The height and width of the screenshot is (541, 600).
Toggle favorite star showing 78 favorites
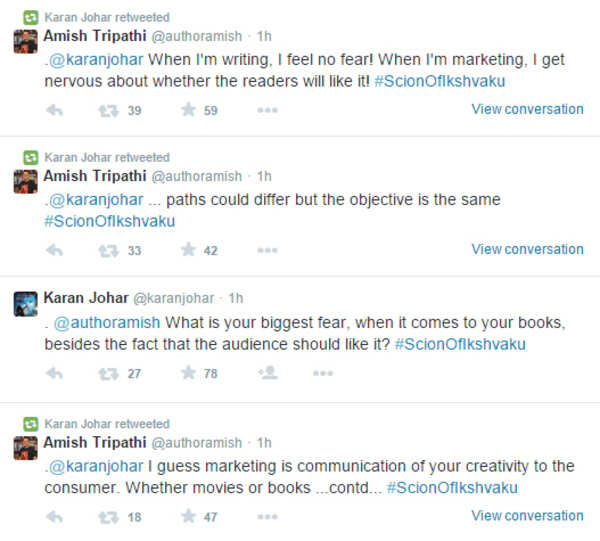(188, 373)
